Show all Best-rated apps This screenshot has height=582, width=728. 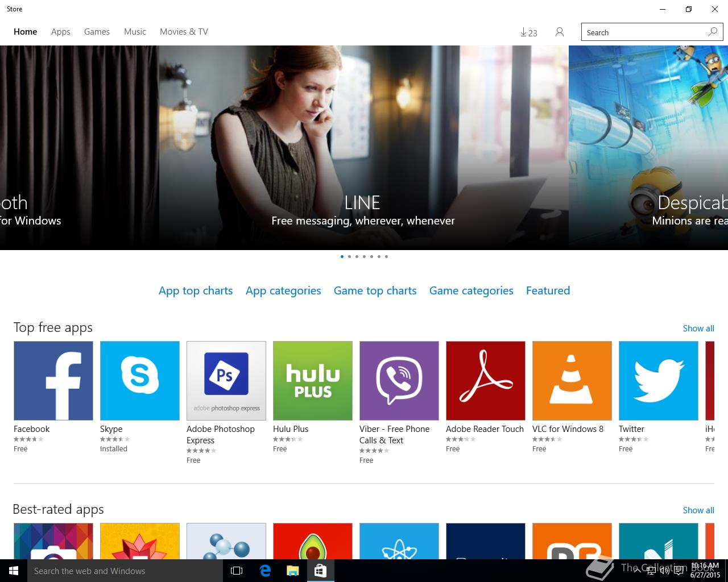(x=698, y=510)
